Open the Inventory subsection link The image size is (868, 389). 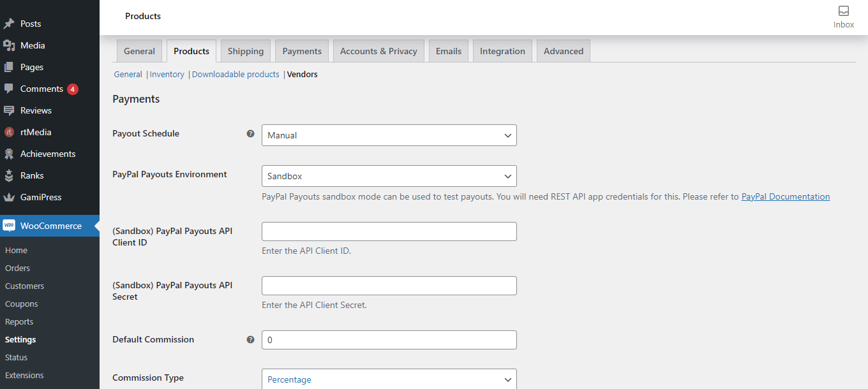click(x=167, y=75)
